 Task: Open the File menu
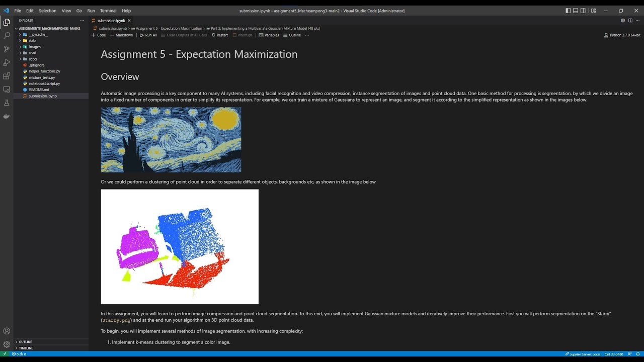point(18,11)
